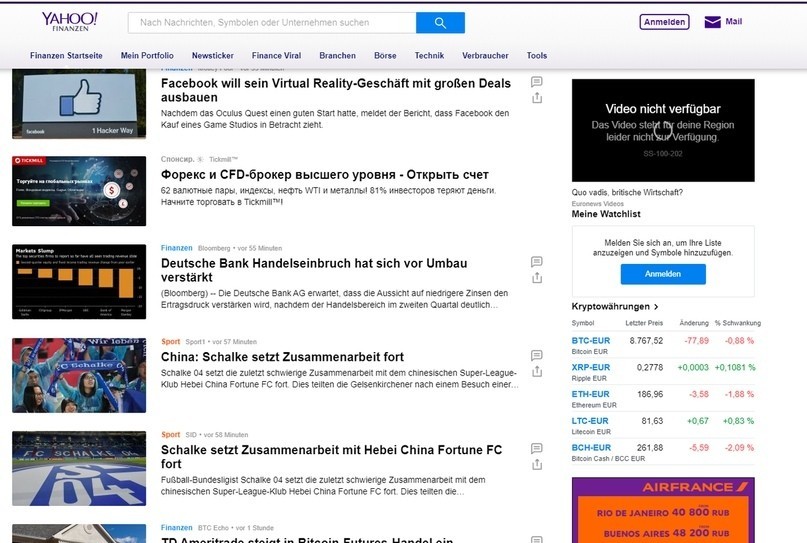Click the Anmelden button in header
Viewport: 807px width, 543px height.
point(664,22)
